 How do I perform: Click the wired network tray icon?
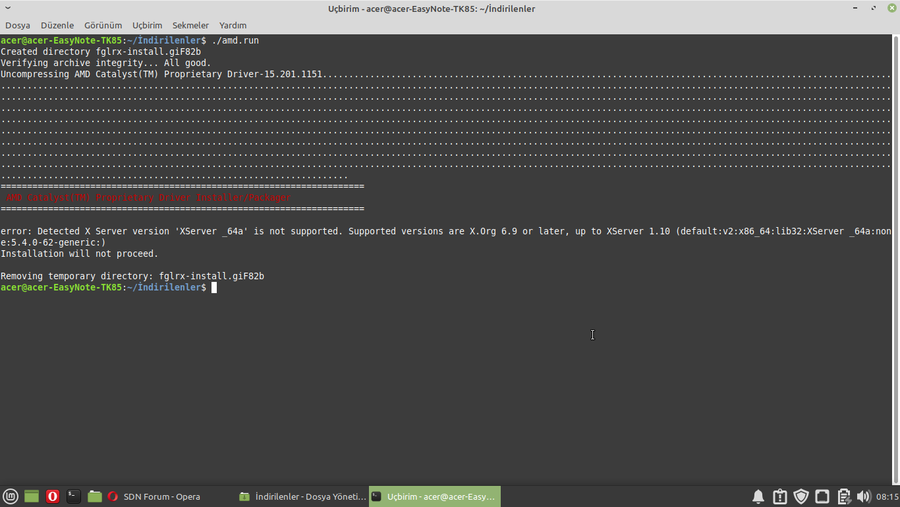click(822, 497)
